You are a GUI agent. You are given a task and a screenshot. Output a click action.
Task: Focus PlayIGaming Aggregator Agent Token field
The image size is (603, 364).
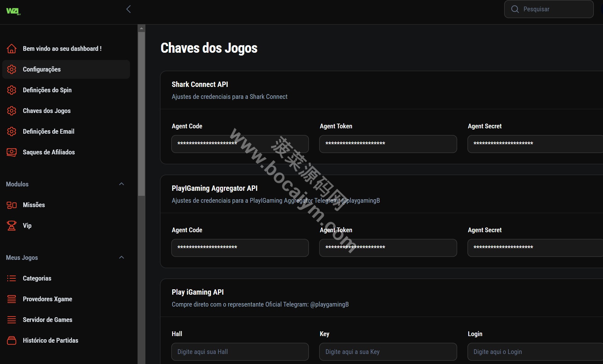click(388, 248)
